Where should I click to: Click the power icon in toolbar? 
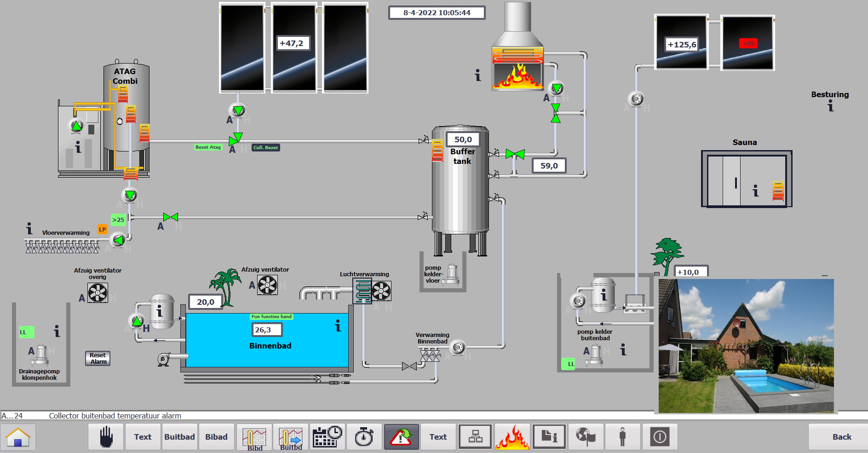click(x=660, y=437)
